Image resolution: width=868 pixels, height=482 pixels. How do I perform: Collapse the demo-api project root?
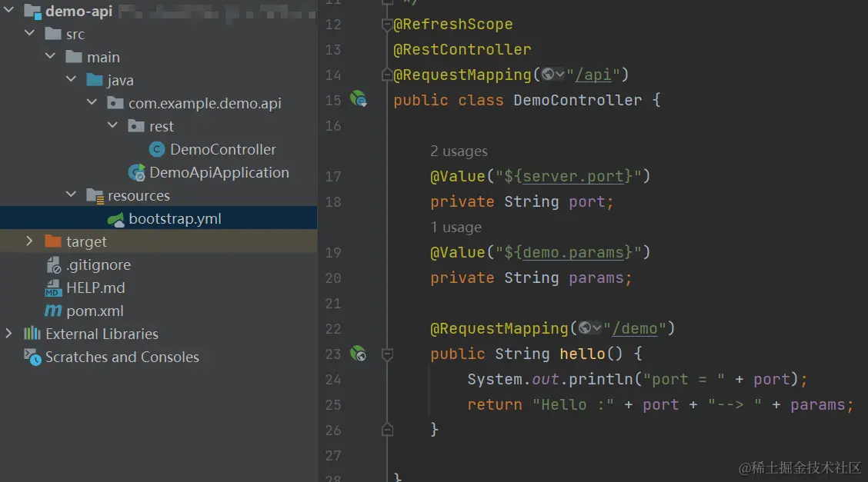coord(9,9)
